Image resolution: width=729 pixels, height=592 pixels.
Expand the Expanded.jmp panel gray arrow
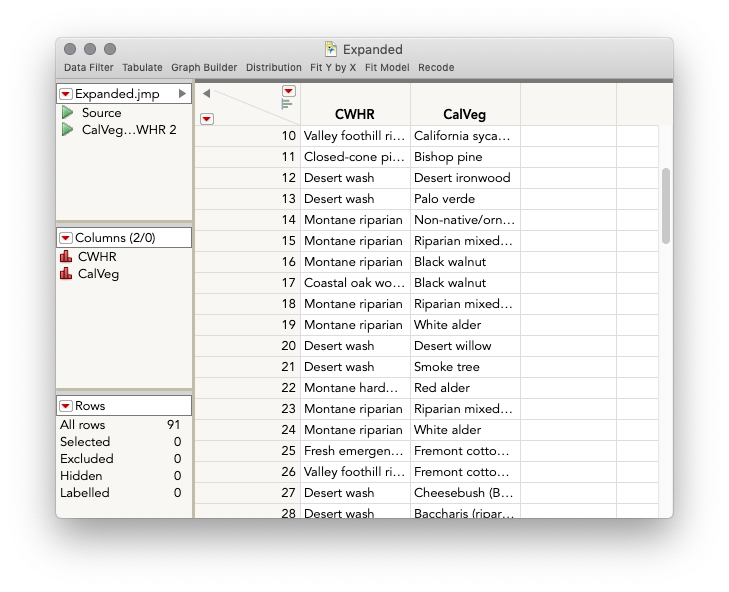(182, 94)
